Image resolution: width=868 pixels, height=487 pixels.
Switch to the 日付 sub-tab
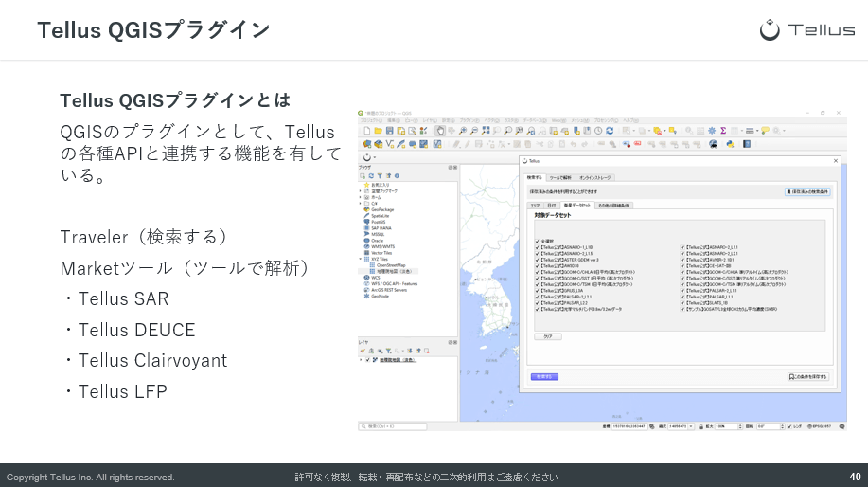click(551, 206)
